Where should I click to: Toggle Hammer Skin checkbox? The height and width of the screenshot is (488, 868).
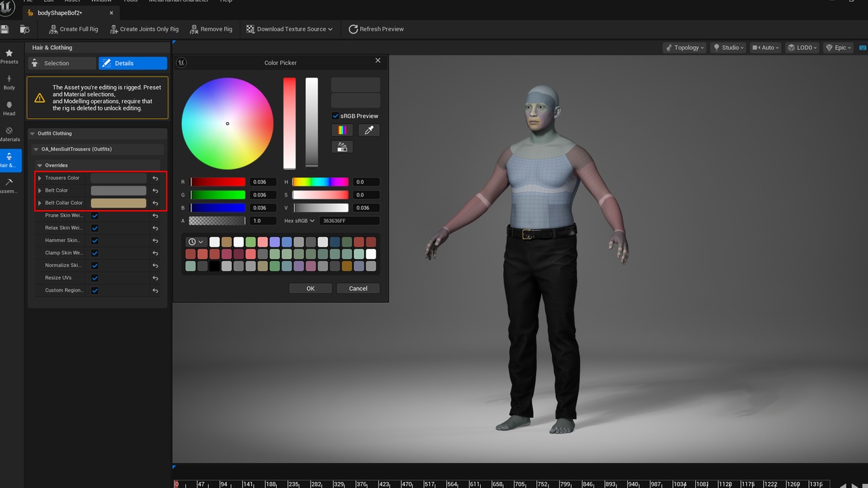[x=95, y=241]
